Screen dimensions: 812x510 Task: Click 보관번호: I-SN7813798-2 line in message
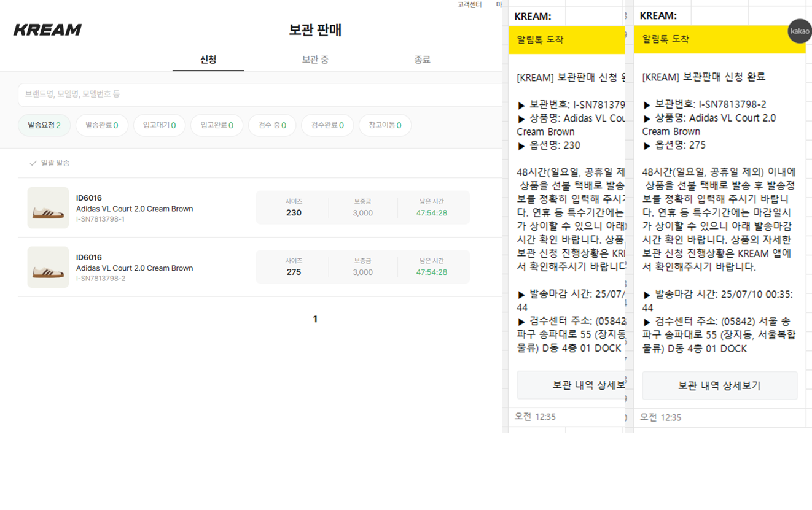(705, 104)
